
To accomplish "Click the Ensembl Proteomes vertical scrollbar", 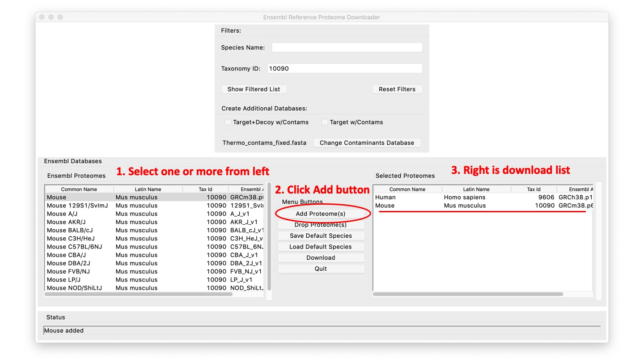I will coord(269,236).
